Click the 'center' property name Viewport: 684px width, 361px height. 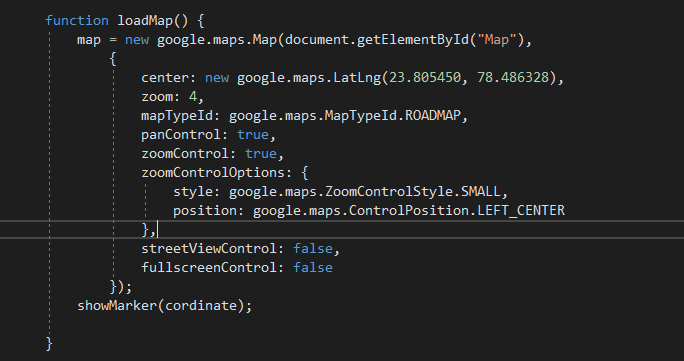click(165, 78)
